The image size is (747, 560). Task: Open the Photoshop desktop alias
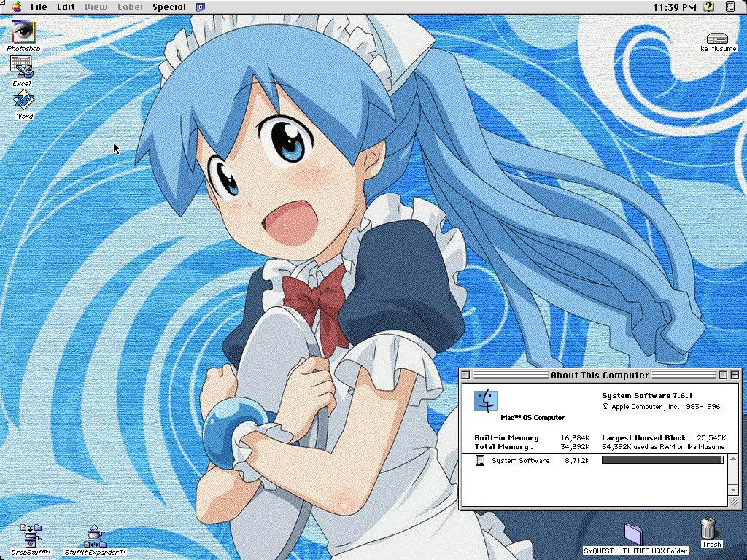[x=23, y=32]
